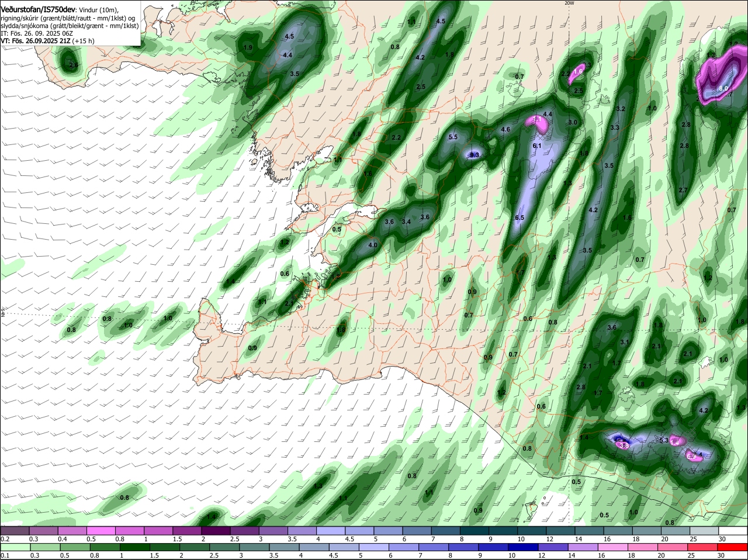Viewport: 748px width, 560px height.
Task: Click the Veðurstofan/IS750dev title text
Action: (37, 10)
